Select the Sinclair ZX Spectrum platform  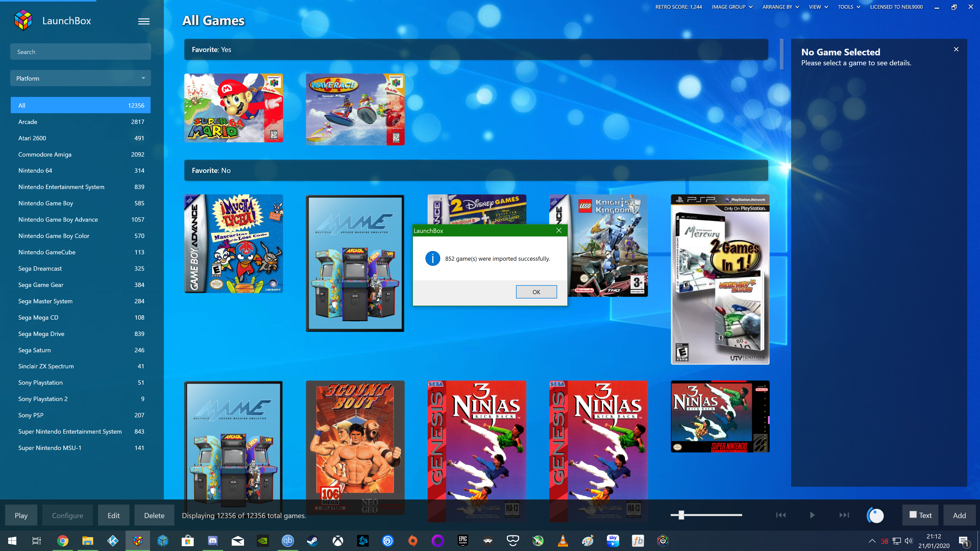(x=80, y=366)
